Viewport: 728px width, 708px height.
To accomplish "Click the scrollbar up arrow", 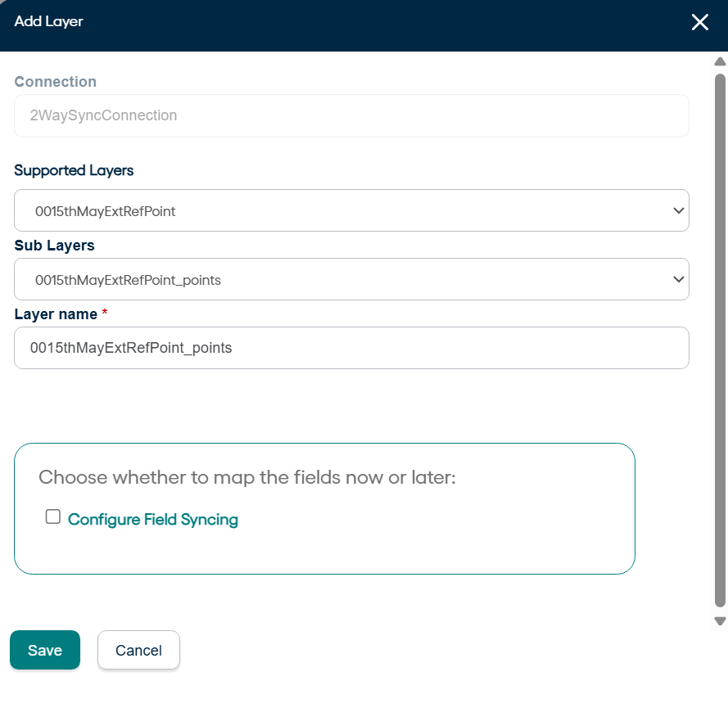I will 721,61.
